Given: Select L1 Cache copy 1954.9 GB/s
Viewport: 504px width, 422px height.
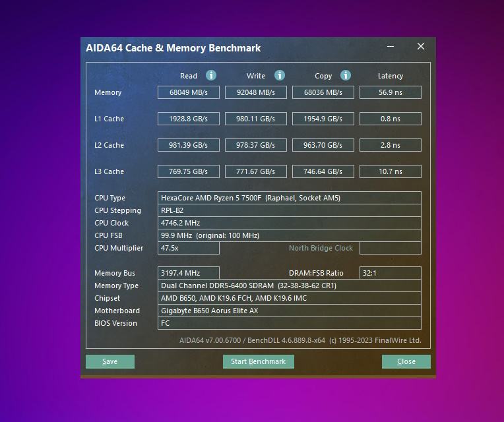Looking at the screenshot, I should click(323, 119).
